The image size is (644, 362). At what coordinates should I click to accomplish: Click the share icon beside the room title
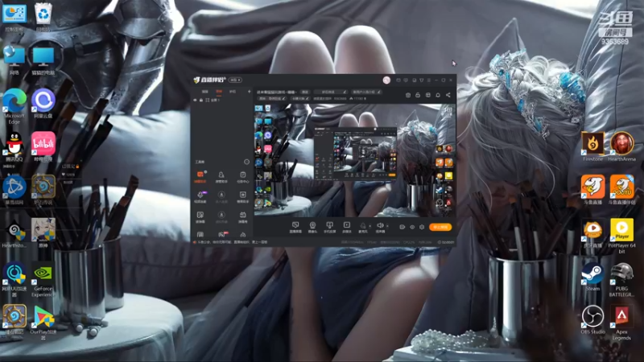(448, 95)
